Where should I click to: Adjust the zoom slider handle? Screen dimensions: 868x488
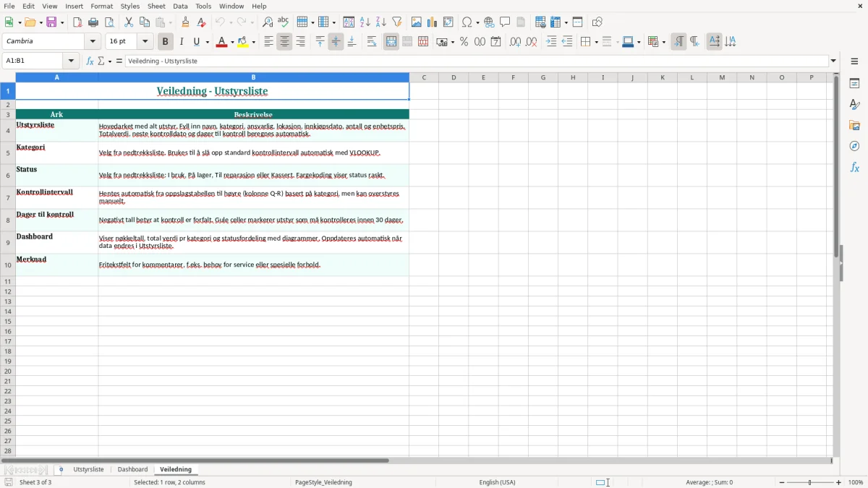click(810, 482)
